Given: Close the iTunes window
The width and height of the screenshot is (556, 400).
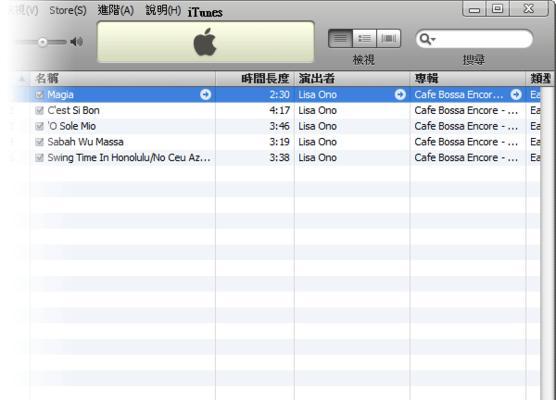Looking at the screenshot, I should coord(529,9).
